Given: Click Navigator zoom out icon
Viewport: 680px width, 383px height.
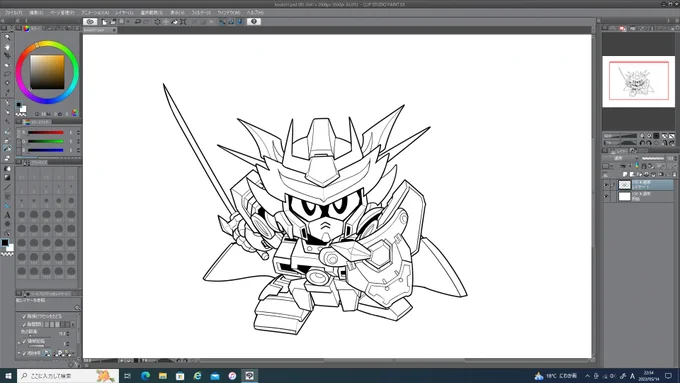Looking at the screenshot, I should pos(650,136).
